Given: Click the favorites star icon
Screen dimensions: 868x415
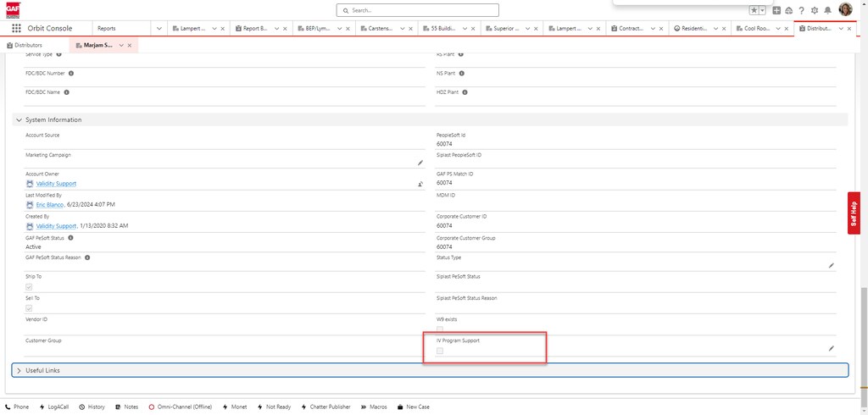Looking at the screenshot, I should pyautogui.click(x=754, y=10).
